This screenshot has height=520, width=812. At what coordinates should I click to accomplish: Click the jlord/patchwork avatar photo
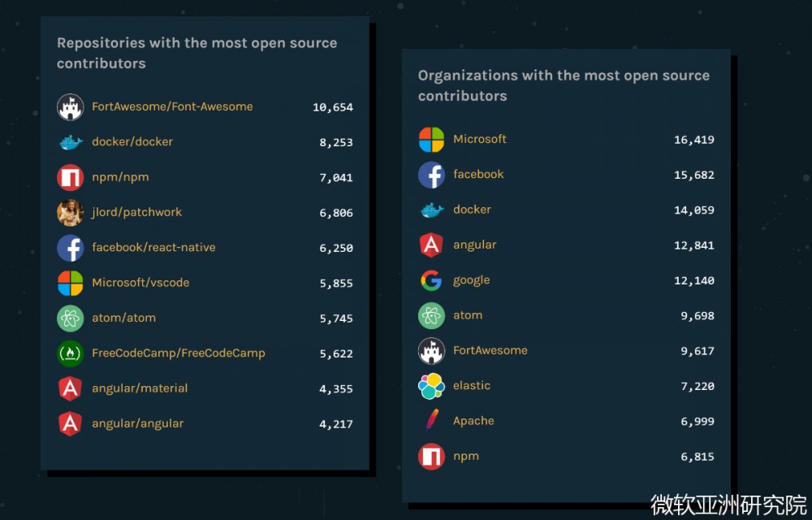tap(71, 212)
